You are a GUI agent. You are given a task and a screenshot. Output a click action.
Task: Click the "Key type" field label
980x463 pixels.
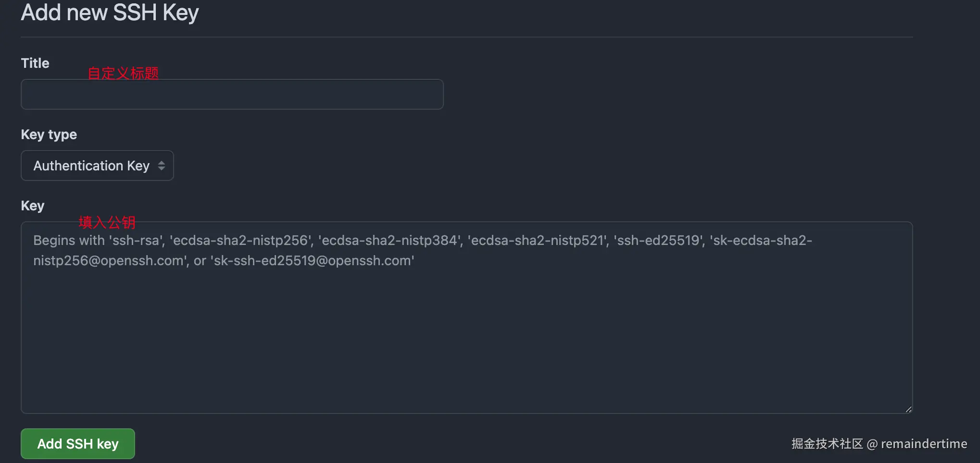click(x=49, y=135)
